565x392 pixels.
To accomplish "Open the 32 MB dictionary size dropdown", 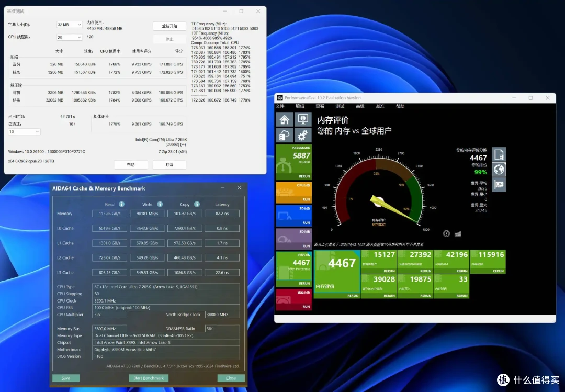I will tap(70, 25).
